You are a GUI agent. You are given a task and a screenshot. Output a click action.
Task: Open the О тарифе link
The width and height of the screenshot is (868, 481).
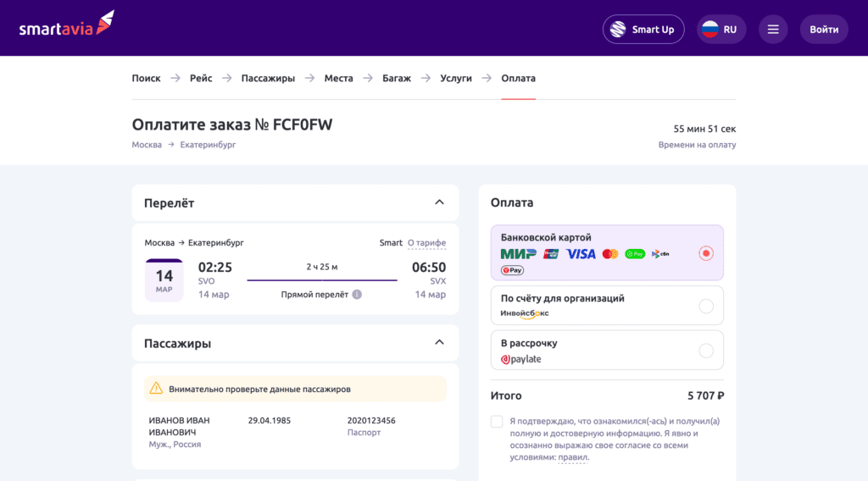[427, 243]
